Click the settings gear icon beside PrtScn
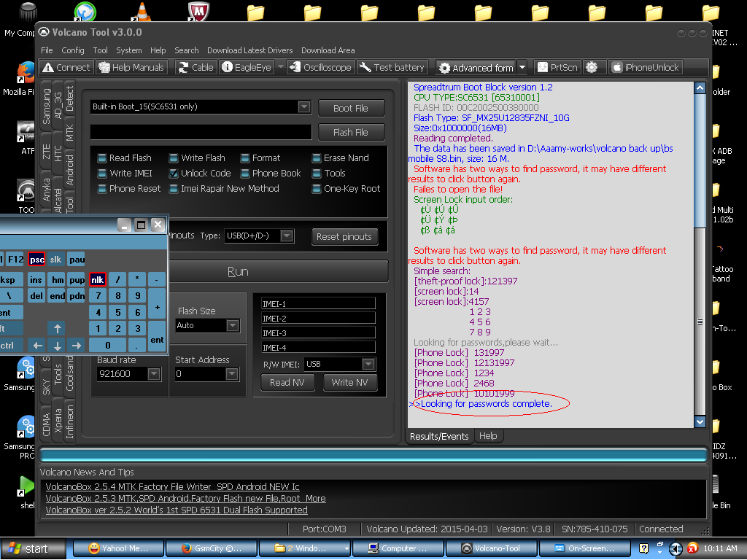 (592, 67)
